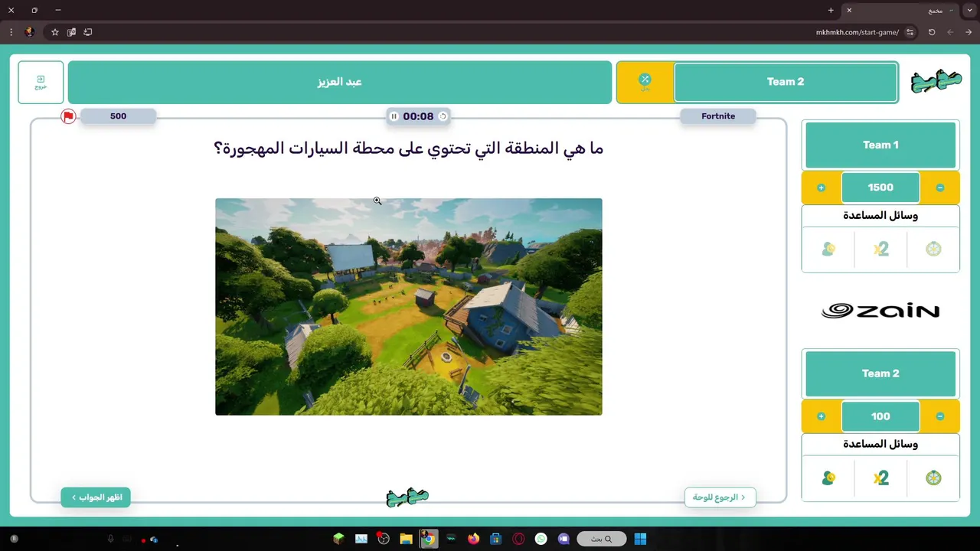The width and height of the screenshot is (980, 551).
Task: Click the Fortnite category label
Action: click(718, 116)
